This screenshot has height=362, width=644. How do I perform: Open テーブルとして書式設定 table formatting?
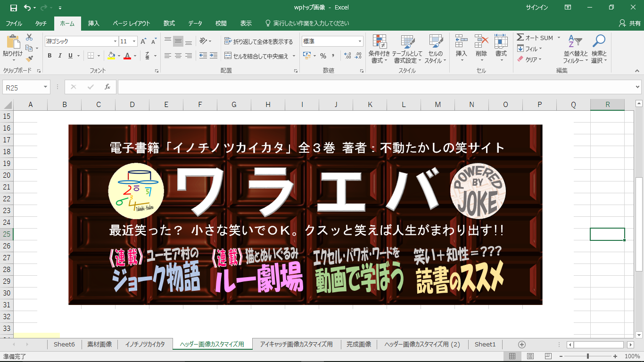point(407,49)
